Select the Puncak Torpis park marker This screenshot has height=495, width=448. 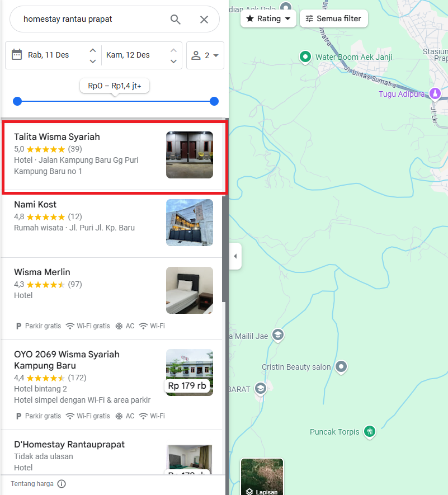(369, 431)
